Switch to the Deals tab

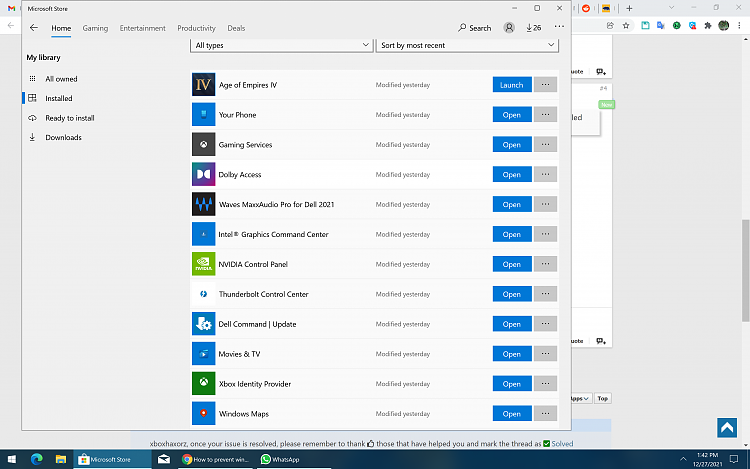tap(236, 28)
